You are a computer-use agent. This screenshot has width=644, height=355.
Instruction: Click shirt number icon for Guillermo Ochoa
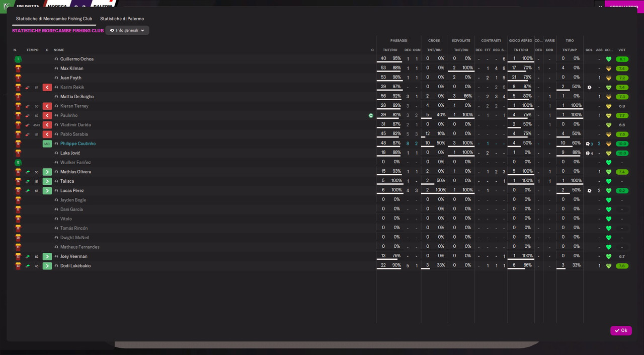pyautogui.click(x=18, y=59)
